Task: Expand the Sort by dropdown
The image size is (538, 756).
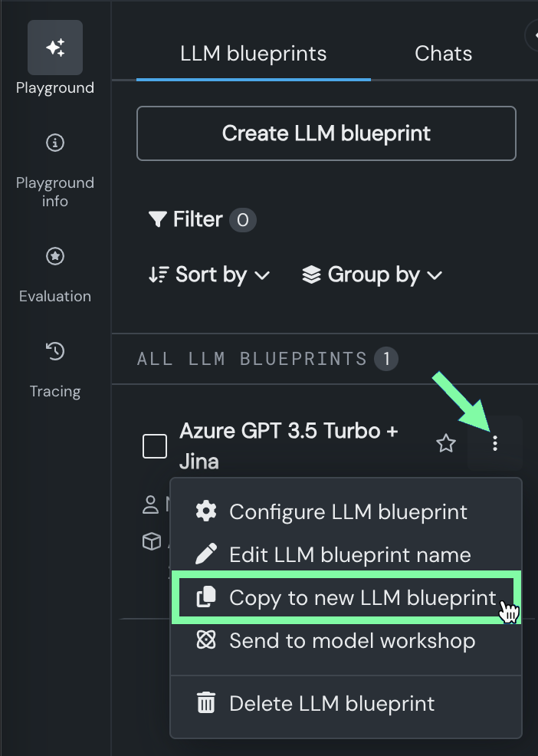Action: (209, 274)
